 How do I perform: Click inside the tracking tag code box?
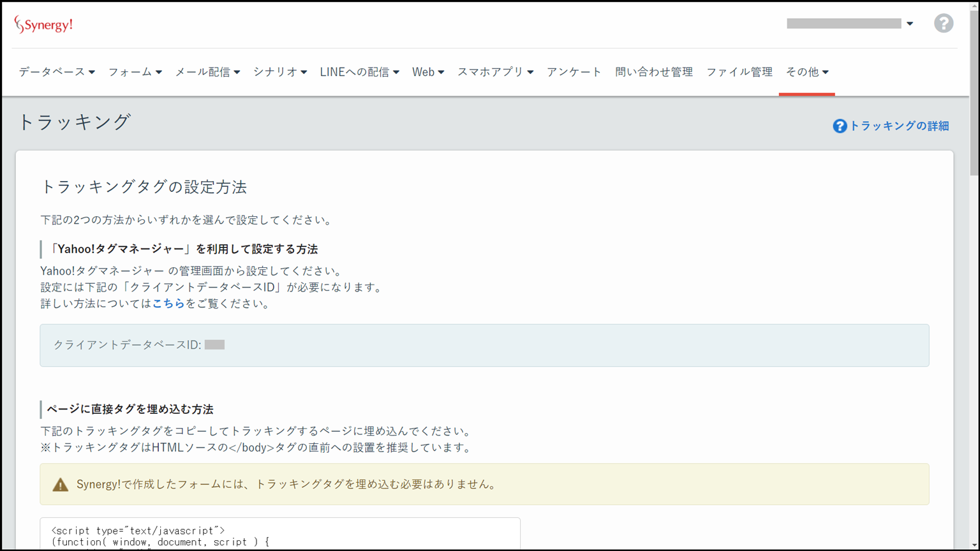279,536
